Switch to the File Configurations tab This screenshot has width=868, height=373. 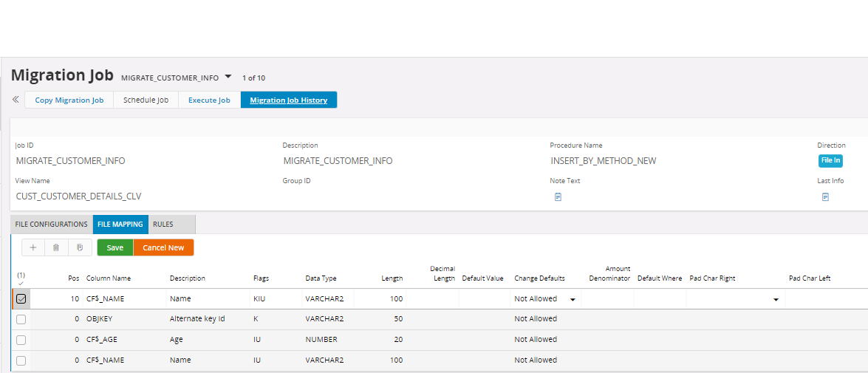pos(52,224)
